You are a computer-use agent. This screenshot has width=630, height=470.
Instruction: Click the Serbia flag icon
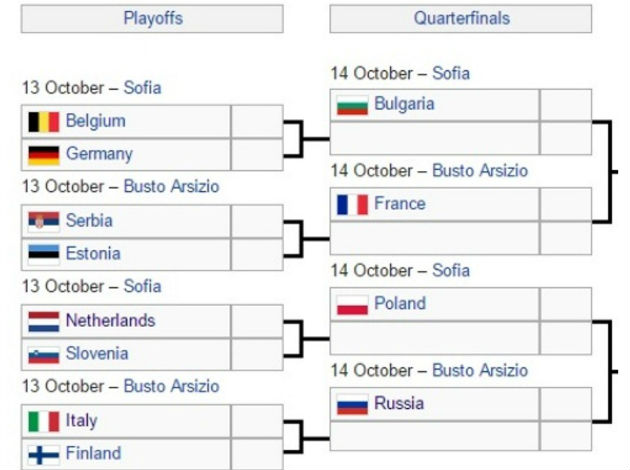43,221
